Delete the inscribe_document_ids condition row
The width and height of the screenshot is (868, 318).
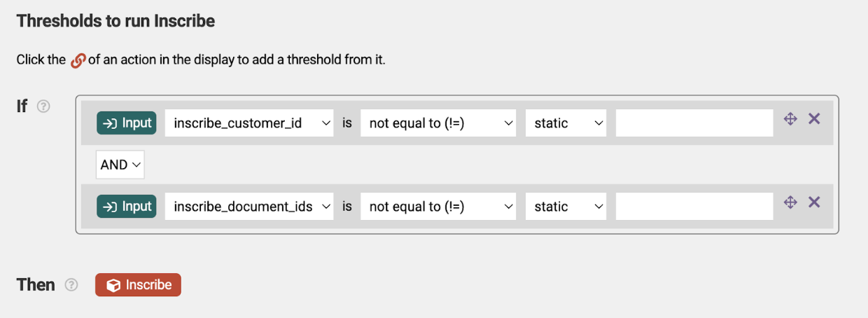[x=814, y=202]
